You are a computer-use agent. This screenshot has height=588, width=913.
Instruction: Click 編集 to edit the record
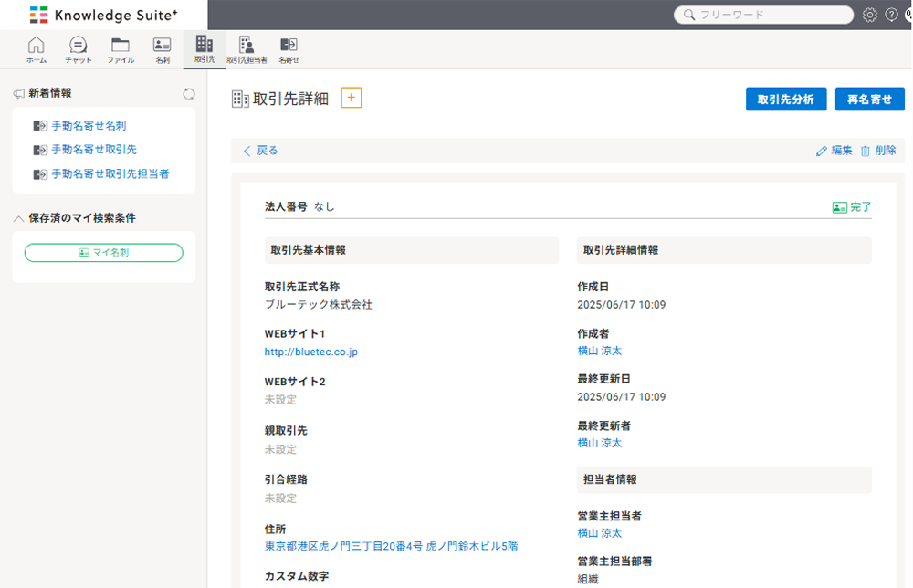coord(834,151)
